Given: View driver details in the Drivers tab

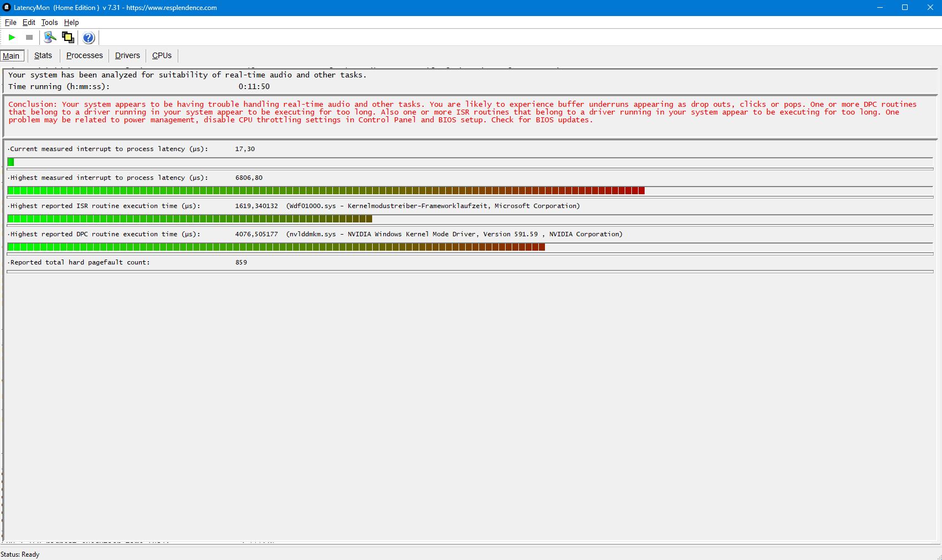Looking at the screenshot, I should pos(127,55).
